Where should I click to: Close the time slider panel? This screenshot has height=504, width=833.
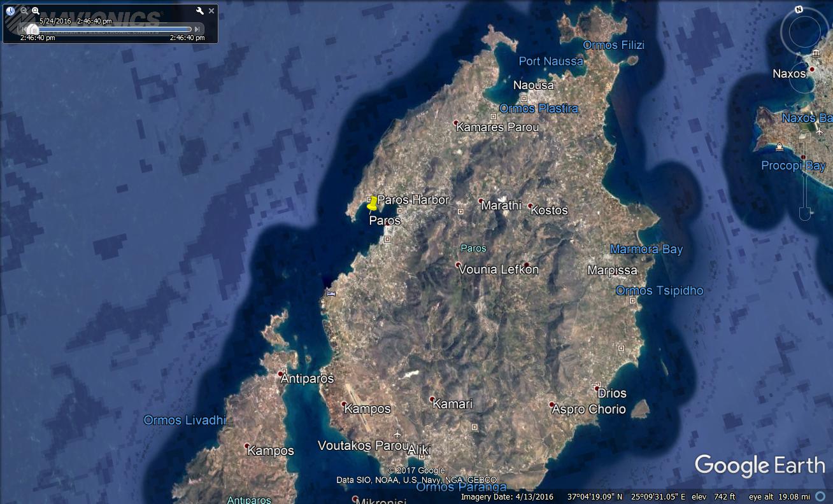(211, 11)
